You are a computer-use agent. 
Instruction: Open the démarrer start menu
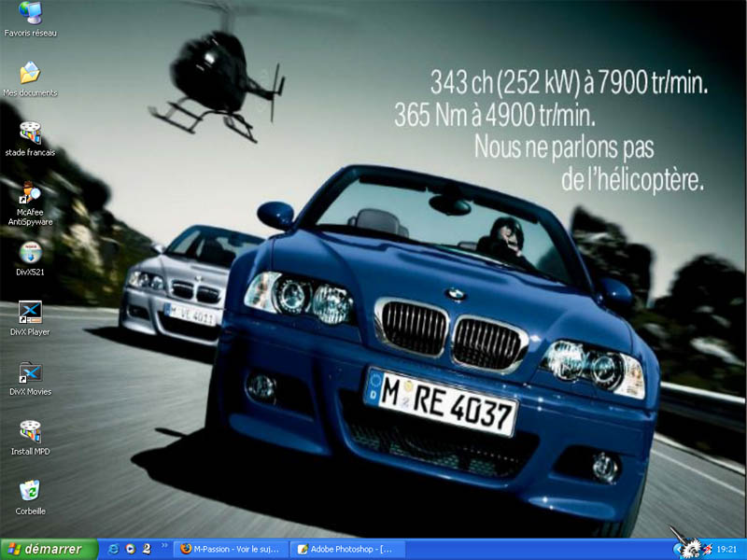[49, 549]
